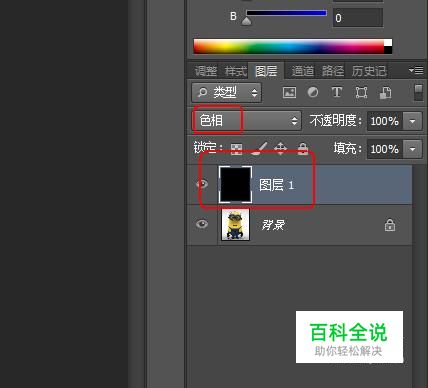Lock all padlock icon
The height and width of the screenshot is (388, 428).
[x=303, y=149]
